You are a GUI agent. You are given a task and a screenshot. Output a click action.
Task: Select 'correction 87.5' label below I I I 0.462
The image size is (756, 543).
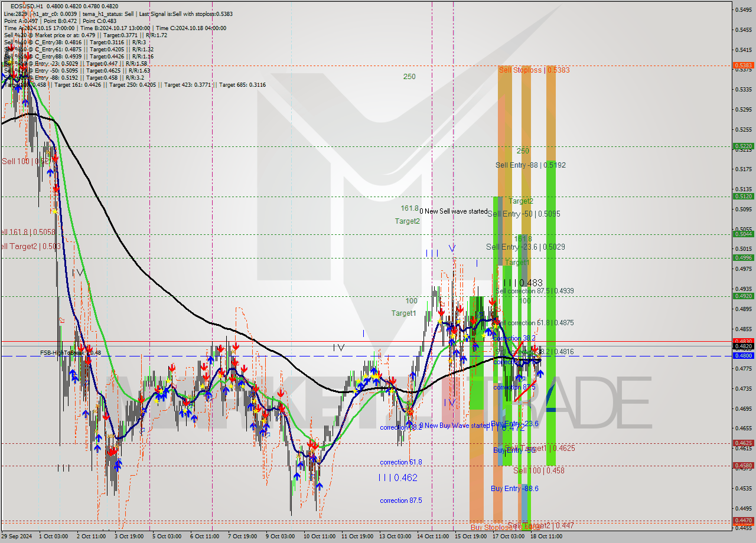tap(401, 501)
